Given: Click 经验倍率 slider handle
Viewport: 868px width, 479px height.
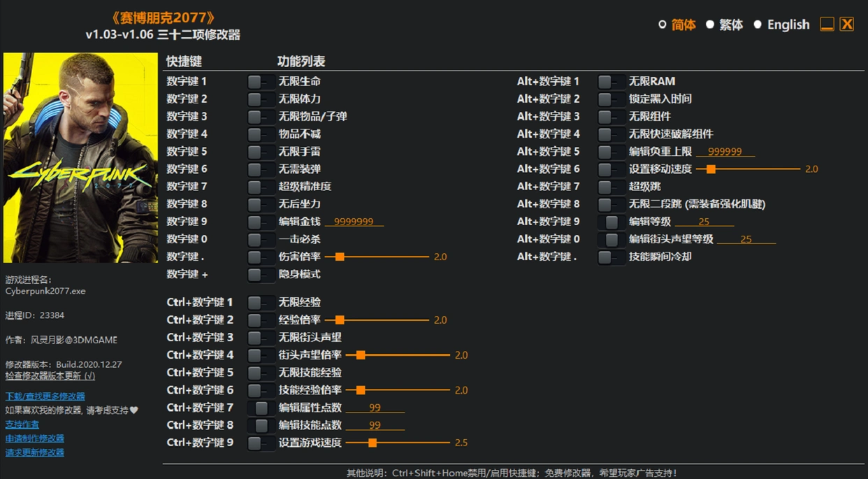Looking at the screenshot, I should click(340, 320).
